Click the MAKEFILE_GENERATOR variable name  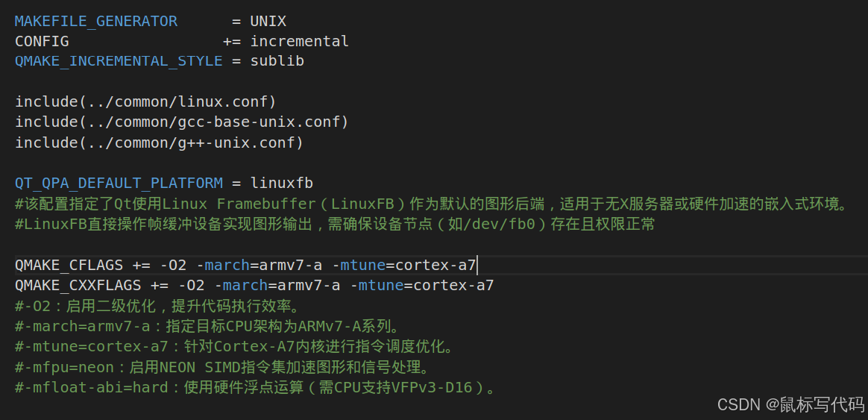click(96, 21)
